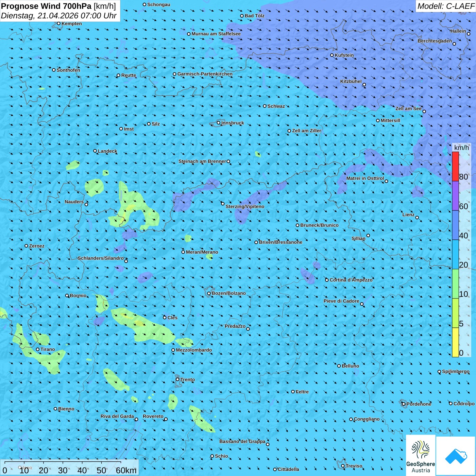Click the 'Schwaz' label
This screenshot has height=476, width=476.
276,106
